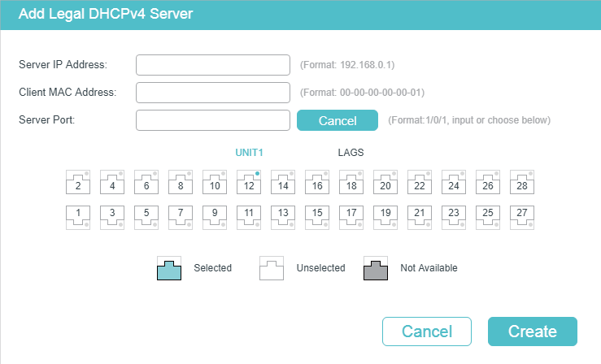The height and width of the screenshot is (364, 601).
Task: Select port 14 icon
Action: click(x=283, y=182)
